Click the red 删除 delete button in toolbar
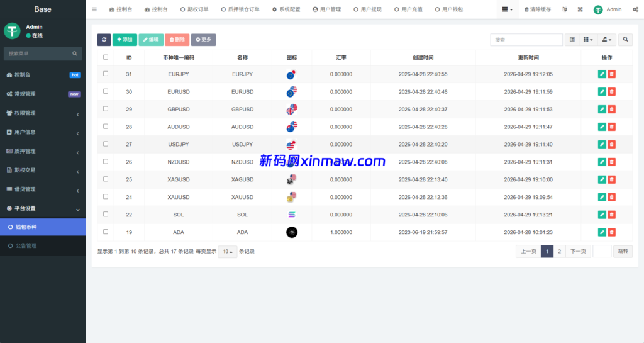The width and height of the screenshot is (644, 343). pos(177,40)
